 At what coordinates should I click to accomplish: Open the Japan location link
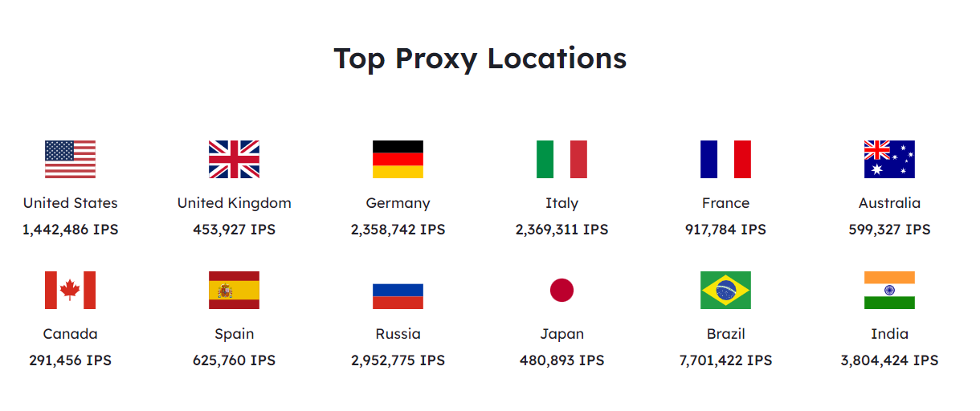pos(561,335)
